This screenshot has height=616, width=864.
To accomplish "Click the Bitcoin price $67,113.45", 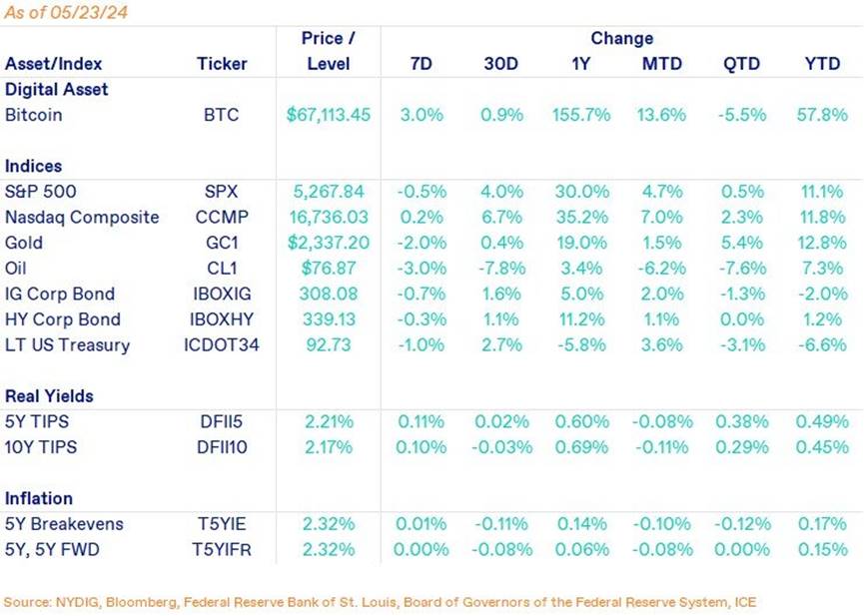I will coord(328,115).
